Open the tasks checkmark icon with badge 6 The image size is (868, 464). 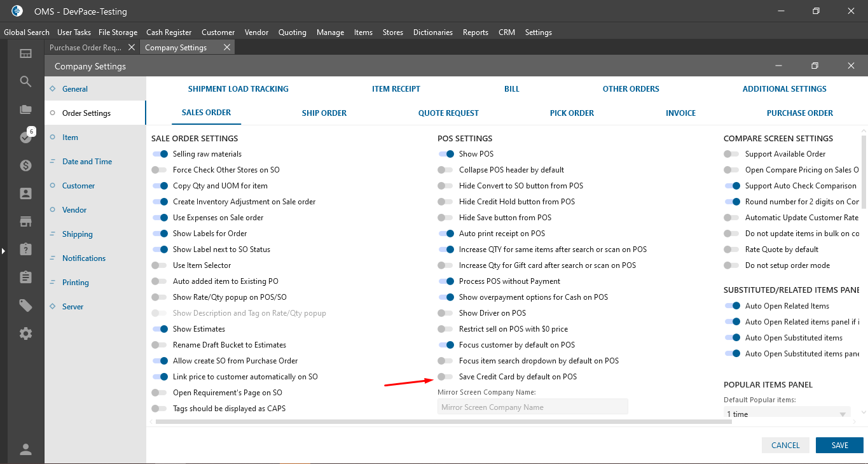(25, 137)
